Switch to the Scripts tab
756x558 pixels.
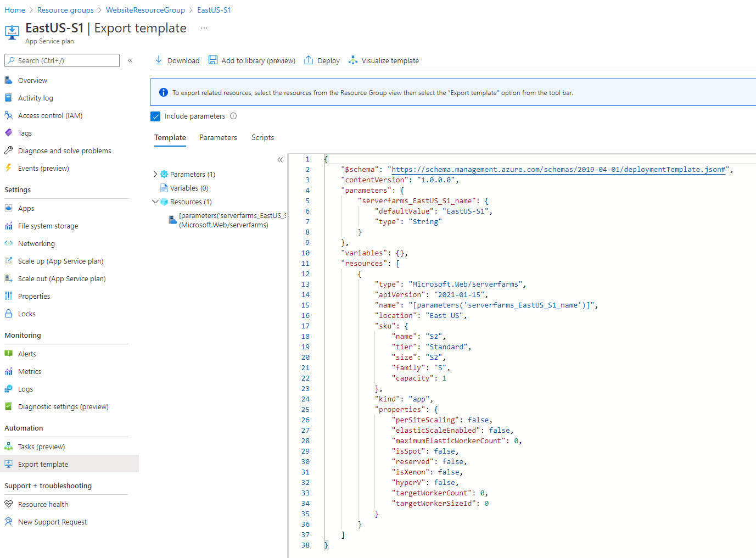262,137
